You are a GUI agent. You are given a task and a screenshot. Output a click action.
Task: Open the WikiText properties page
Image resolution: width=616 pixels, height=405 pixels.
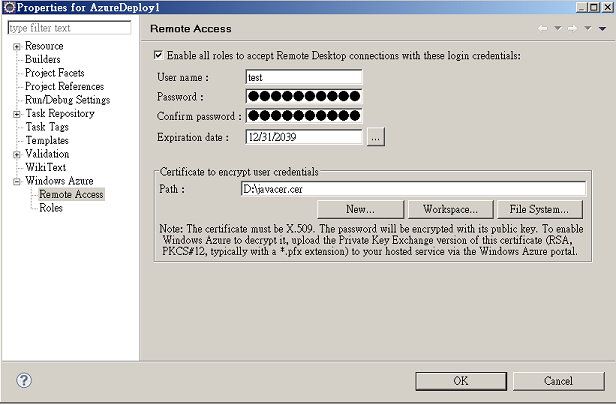click(46, 167)
